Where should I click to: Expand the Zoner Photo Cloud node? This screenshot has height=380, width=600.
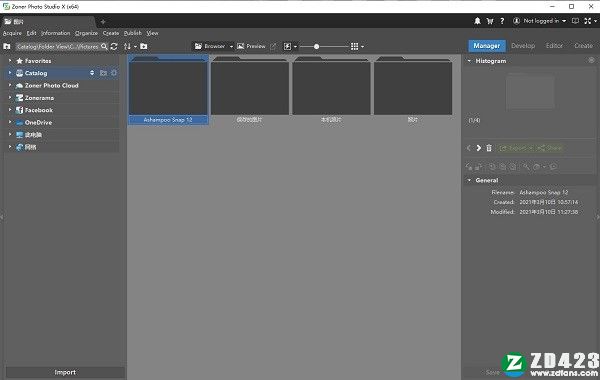(10, 85)
